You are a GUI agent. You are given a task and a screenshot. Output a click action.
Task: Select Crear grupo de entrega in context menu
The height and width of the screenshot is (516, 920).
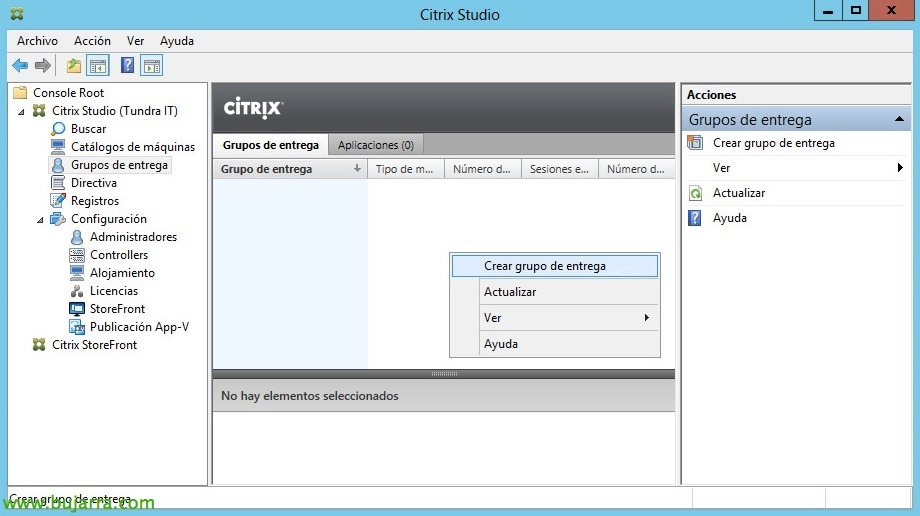click(554, 266)
